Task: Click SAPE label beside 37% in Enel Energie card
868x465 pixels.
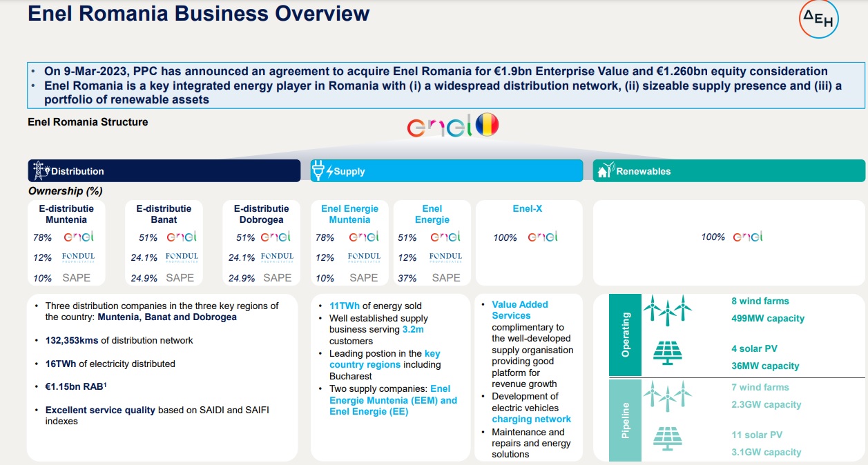Action: pos(446,278)
